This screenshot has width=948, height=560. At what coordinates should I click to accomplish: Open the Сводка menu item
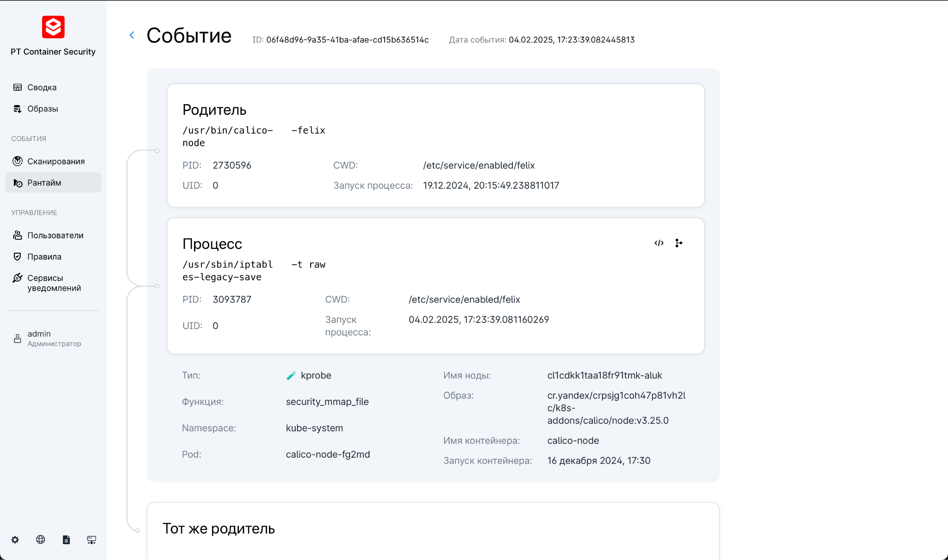pos(42,87)
